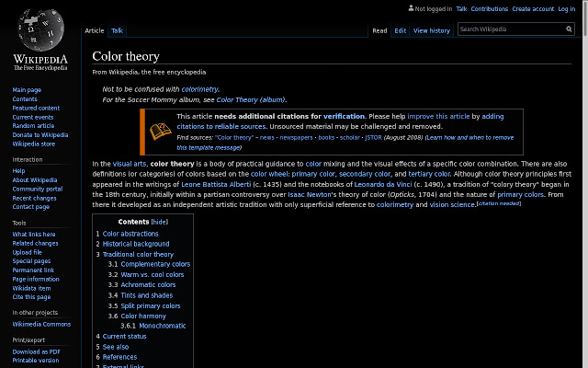The height and width of the screenshot is (368, 588).
Task: Click the verification link in notice
Action: click(x=344, y=117)
